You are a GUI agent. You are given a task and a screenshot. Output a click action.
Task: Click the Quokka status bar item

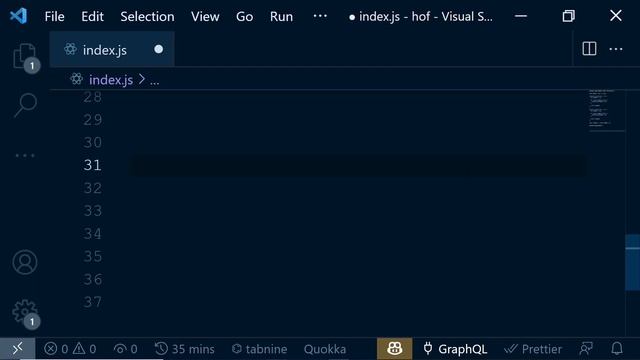pyautogui.click(x=325, y=349)
